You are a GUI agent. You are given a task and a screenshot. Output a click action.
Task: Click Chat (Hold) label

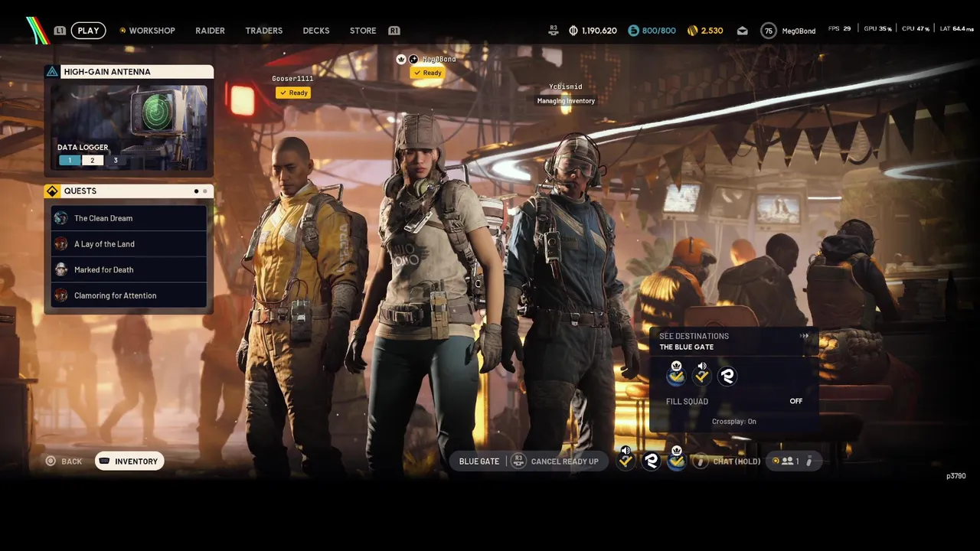737,461
